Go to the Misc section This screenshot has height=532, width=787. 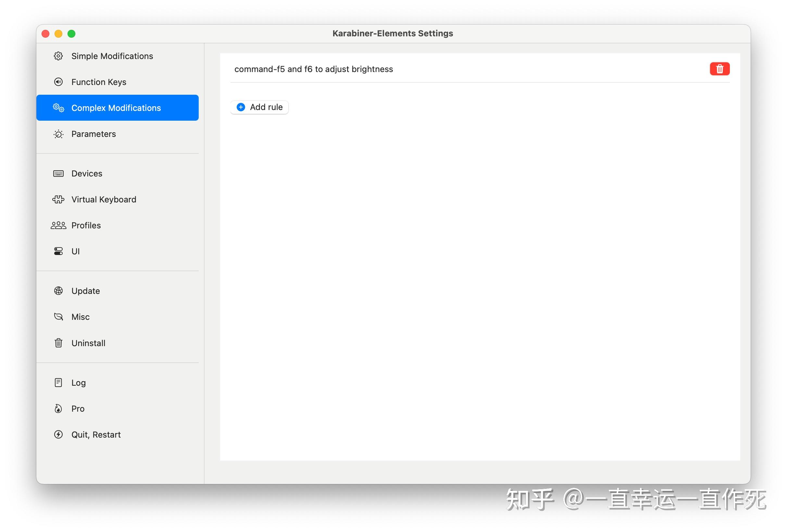[80, 317]
